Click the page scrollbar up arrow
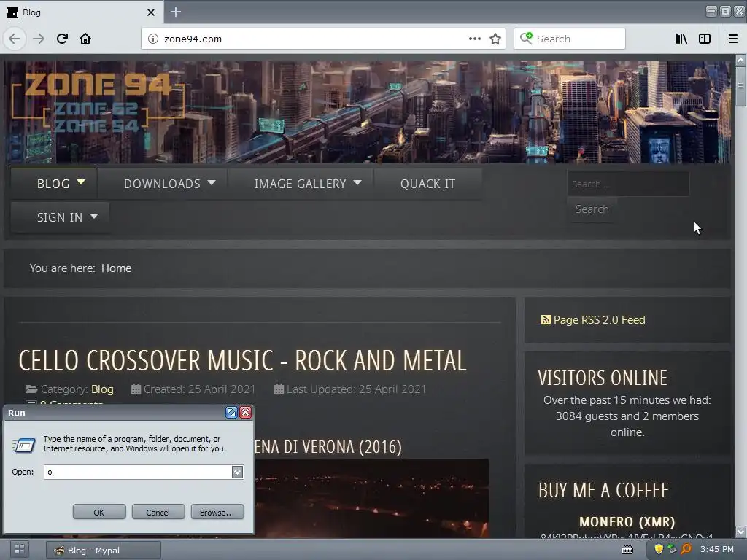The width and height of the screenshot is (747, 560). (x=740, y=60)
